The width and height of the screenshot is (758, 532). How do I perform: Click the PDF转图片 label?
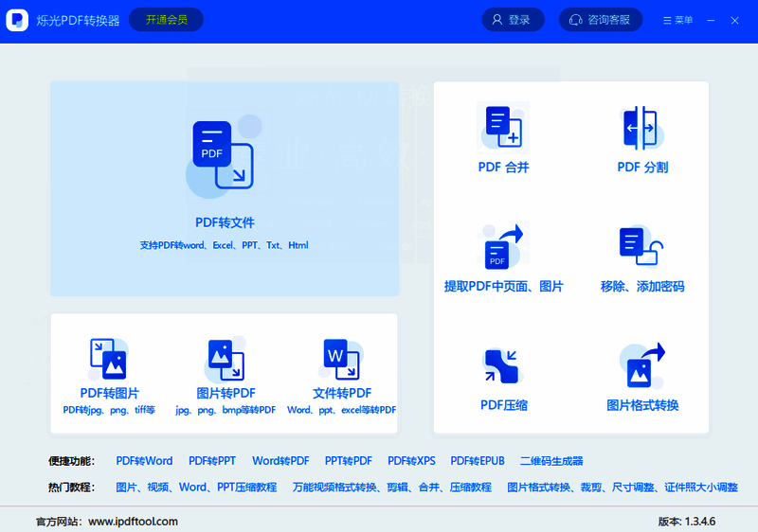(110, 393)
